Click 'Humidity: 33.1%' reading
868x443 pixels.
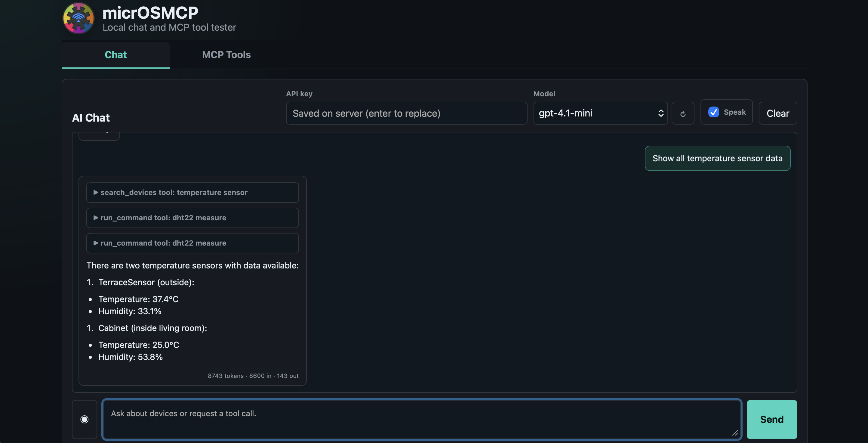[130, 311]
